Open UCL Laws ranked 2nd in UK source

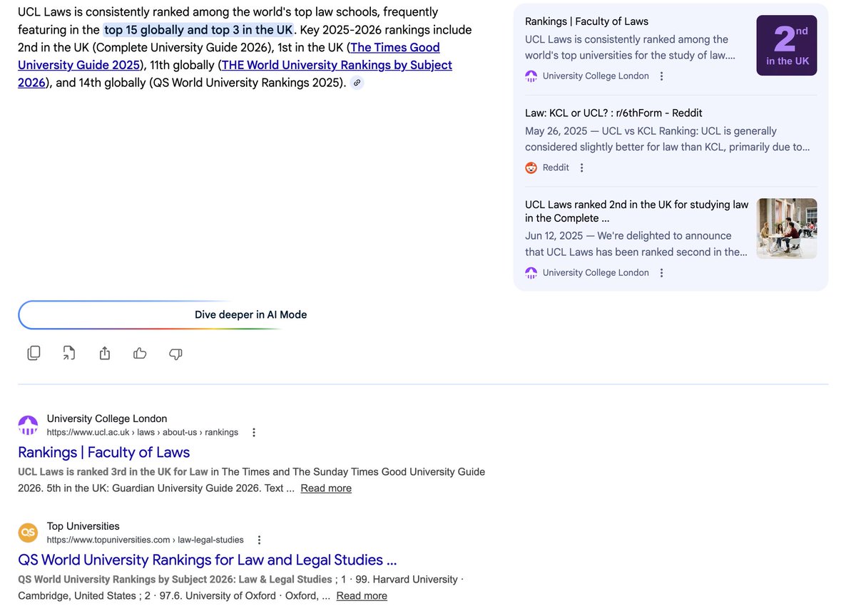(637, 212)
